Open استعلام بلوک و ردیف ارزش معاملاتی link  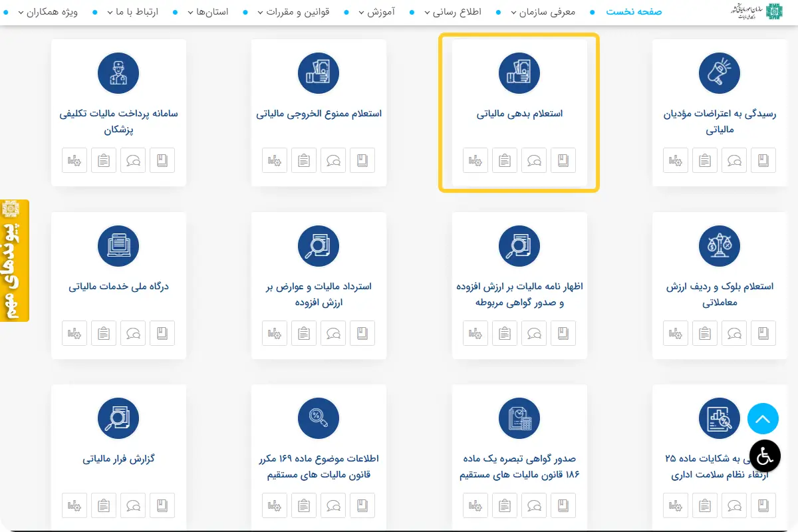[720, 294]
